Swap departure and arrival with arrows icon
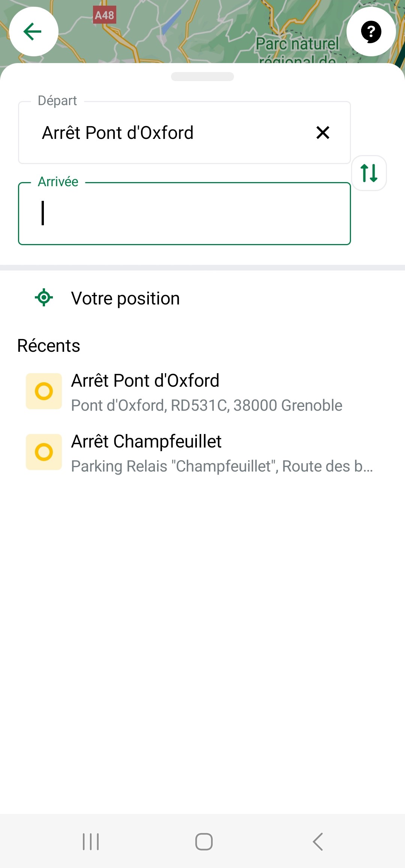405x868 pixels. click(x=369, y=173)
